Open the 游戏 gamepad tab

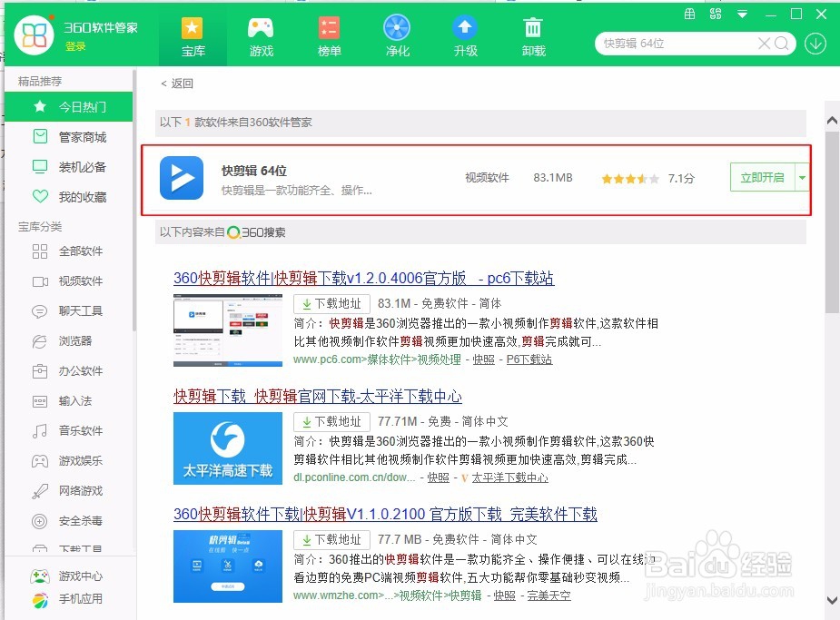[261, 36]
